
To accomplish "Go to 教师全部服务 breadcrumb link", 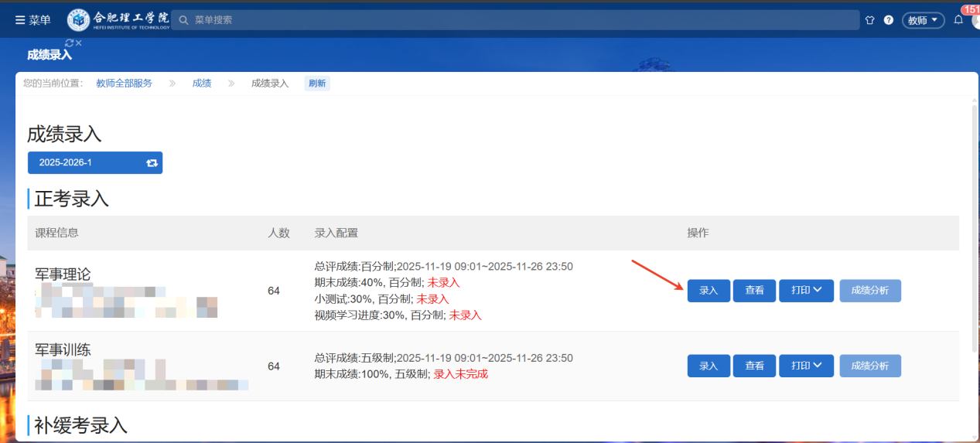I will coord(124,83).
